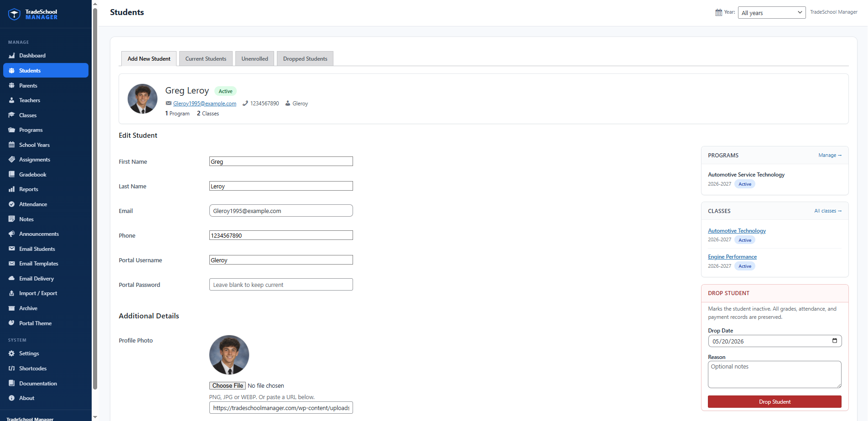Click the Attendance checkmark icon
The image size is (868, 421).
click(12, 204)
